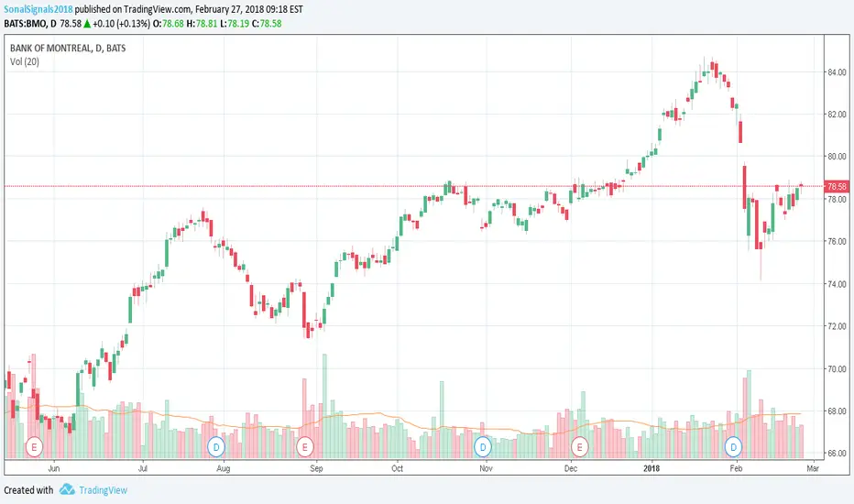
Task: Open the SonalSignals2018 author link
Action: tap(38, 9)
